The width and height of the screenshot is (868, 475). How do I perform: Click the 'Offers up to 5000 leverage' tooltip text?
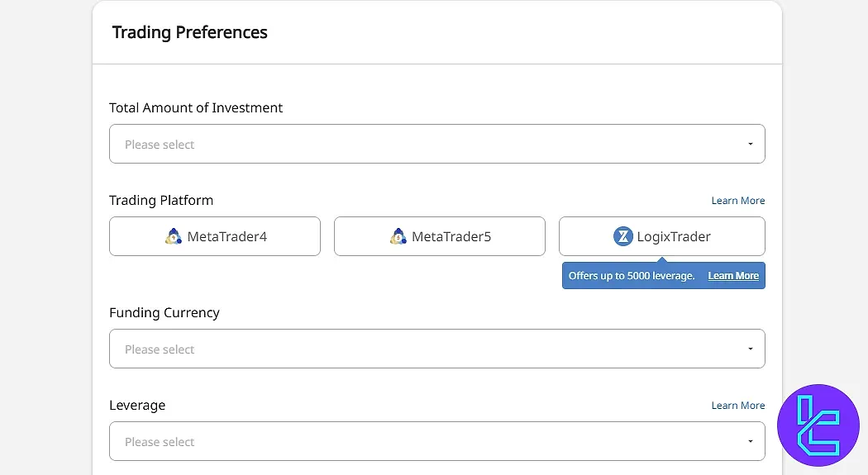click(x=632, y=276)
